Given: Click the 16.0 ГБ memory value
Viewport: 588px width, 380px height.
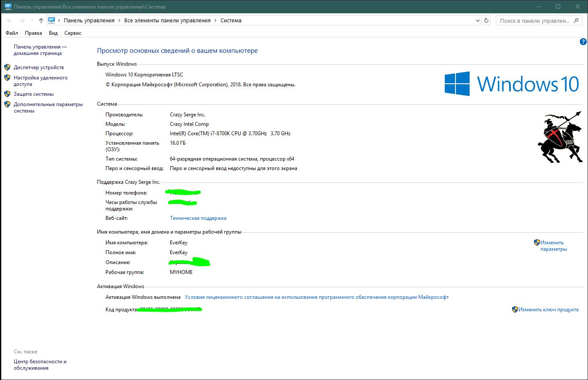Looking at the screenshot, I should pos(178,143).
